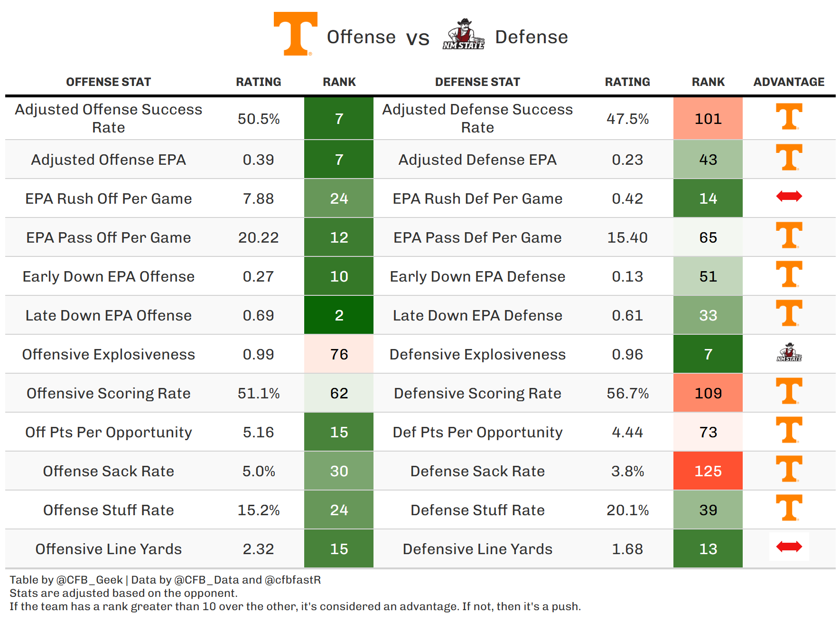Click the NM State logo in the title
Screen dimensions: 840x623
464,35
